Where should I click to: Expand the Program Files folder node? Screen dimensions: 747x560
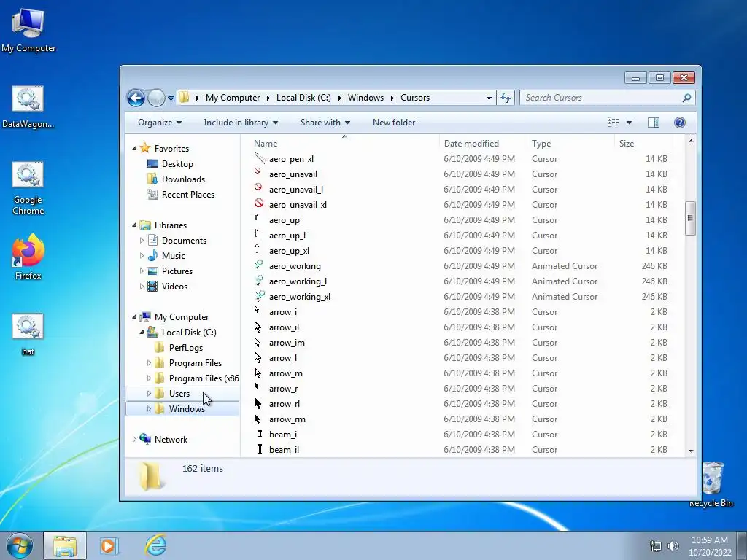click(149, 363)
